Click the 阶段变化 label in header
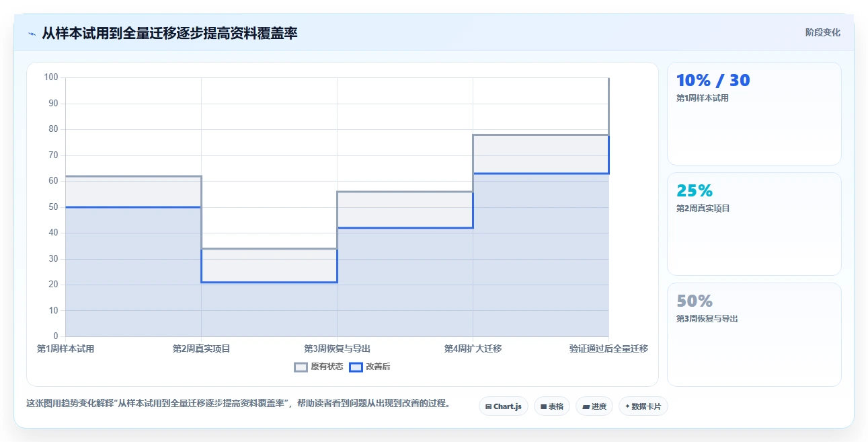Image resolution: width=868 pixels, height=442 pixels. click(x=822, y=32)
